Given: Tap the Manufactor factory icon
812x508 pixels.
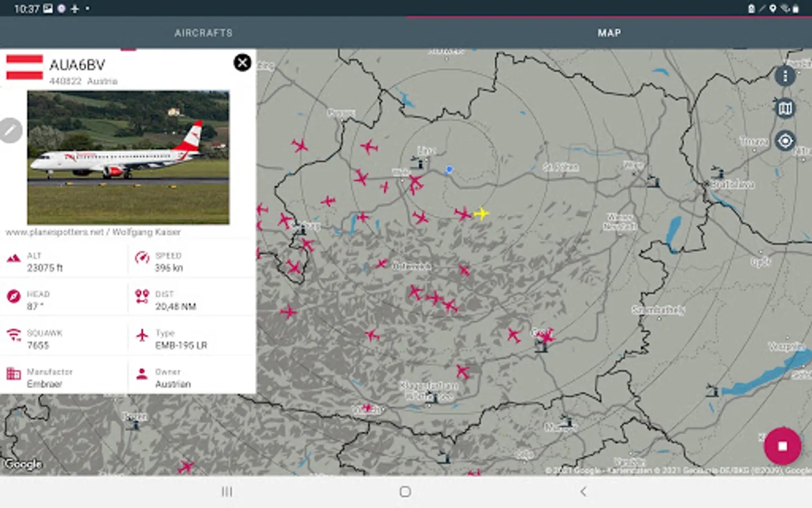Looking at the screenshot, I should tap(14, 373).
